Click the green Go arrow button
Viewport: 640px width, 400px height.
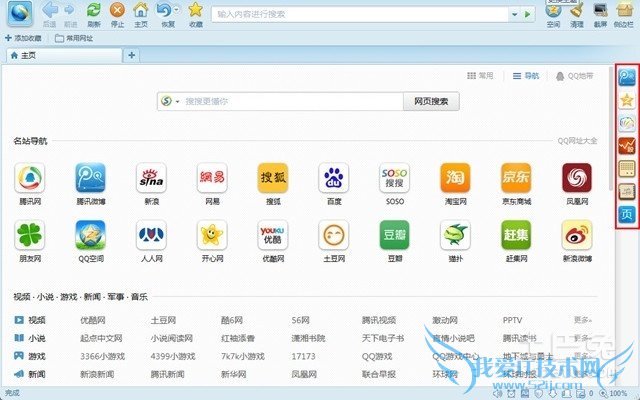pyautogui.click(x=528, y=14)
